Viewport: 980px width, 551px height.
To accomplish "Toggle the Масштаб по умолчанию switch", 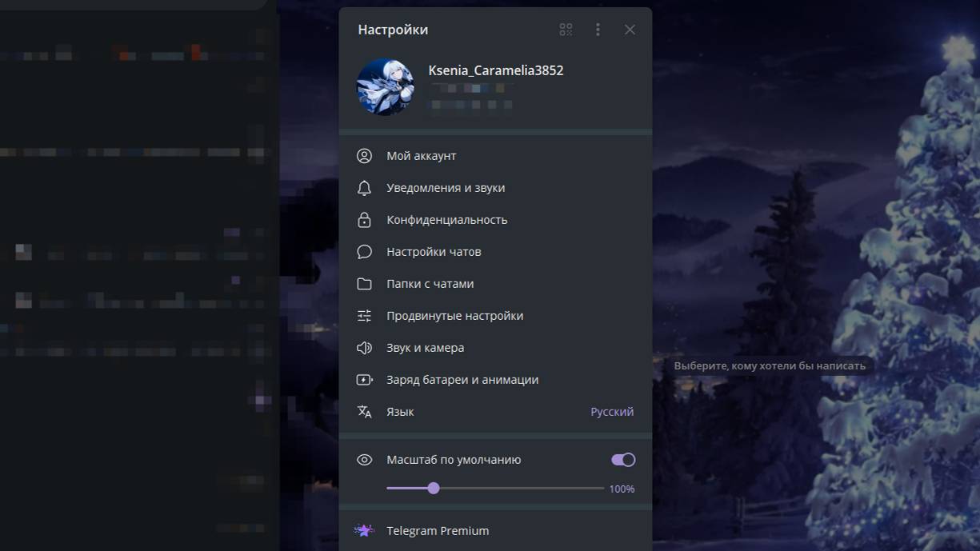I will click(x=623, y=460).
